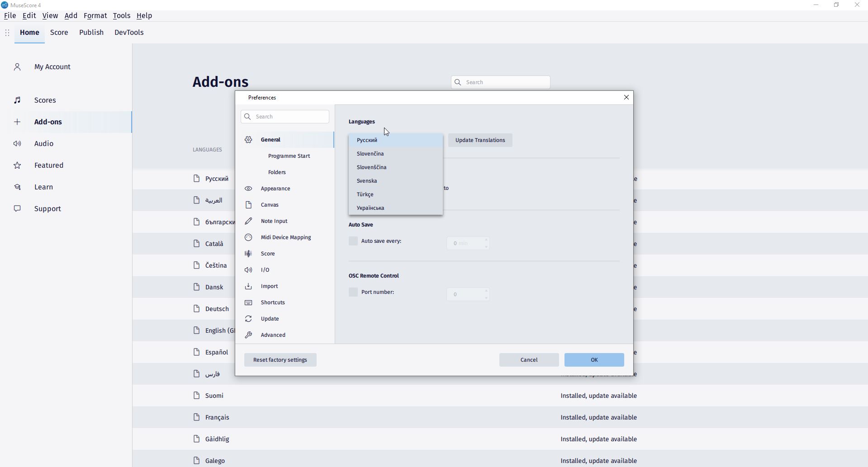Confirm Preferences with OK button
The image size is (868, 467).
pos(594,360)
